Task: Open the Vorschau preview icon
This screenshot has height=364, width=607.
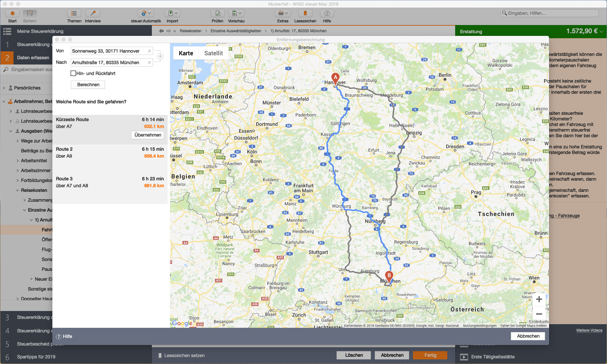Action: pyautogui.click(x=236, y=13)
